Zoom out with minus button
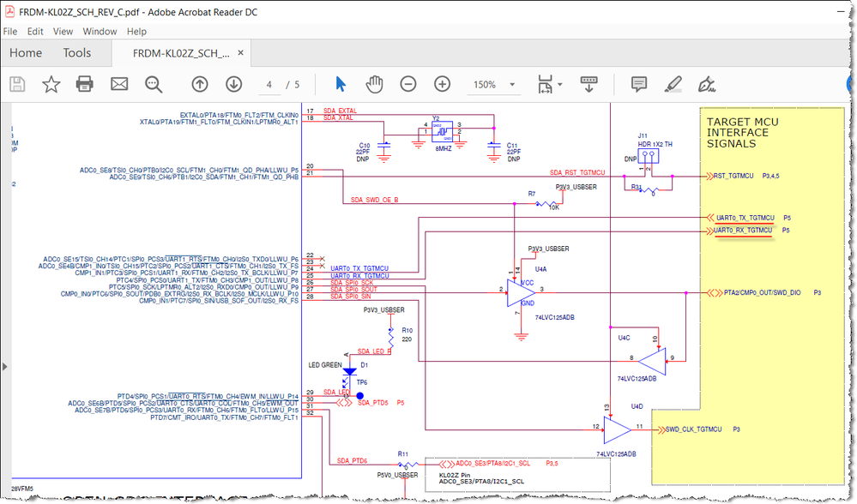Image resolution: width=857 pixels, height=504 pixels. (408, 84)
